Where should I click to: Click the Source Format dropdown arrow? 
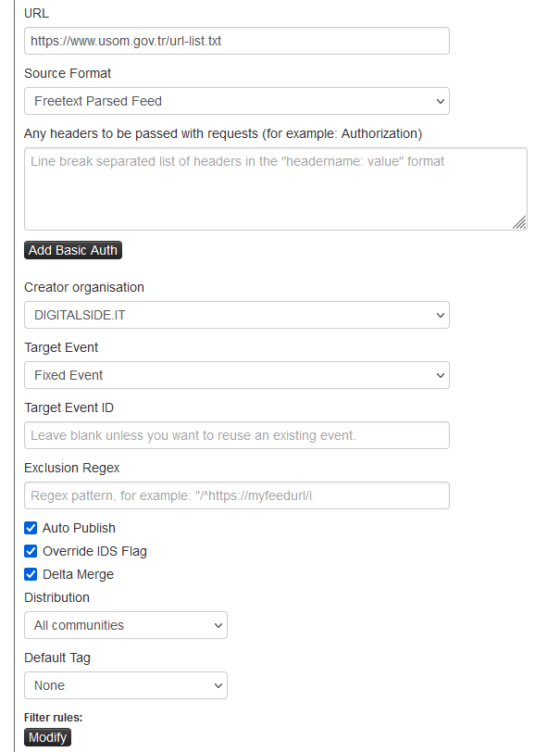(x=441, y=101)
